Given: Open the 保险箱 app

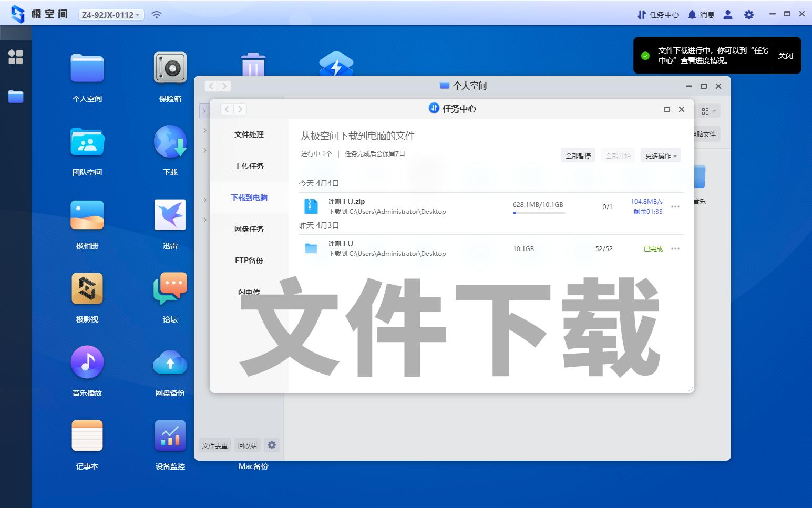Looking at the screenshot, I should pyautogui.click(x=169, y=68).
